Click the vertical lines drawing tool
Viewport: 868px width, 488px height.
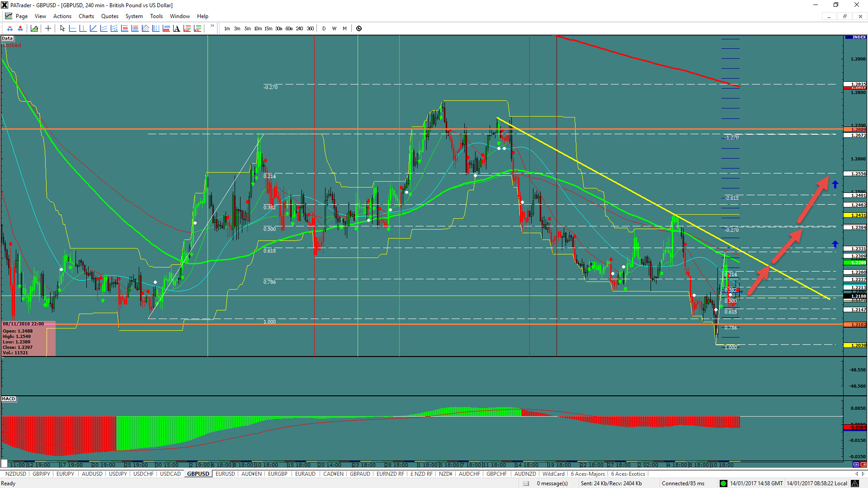click(x=156, y=28)
